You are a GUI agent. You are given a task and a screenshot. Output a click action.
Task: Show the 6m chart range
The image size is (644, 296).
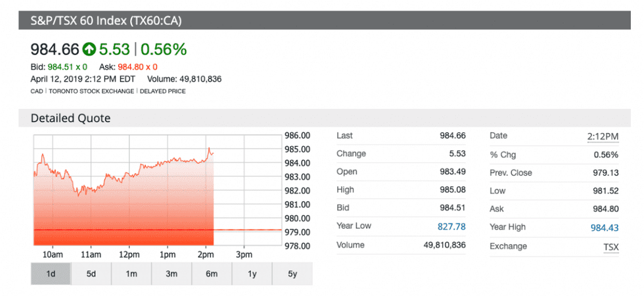tap(211, 274)
